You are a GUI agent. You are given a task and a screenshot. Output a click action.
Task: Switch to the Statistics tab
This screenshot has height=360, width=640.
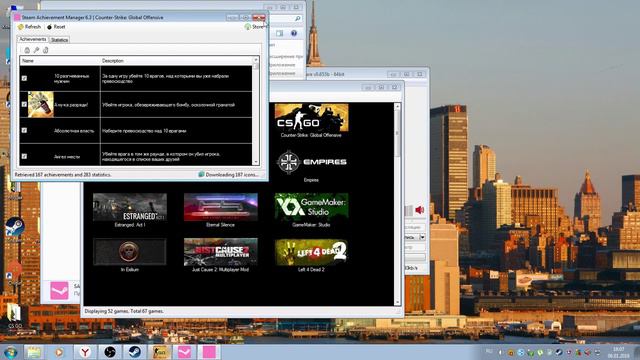pyautogui.click(x=59, y=40)
